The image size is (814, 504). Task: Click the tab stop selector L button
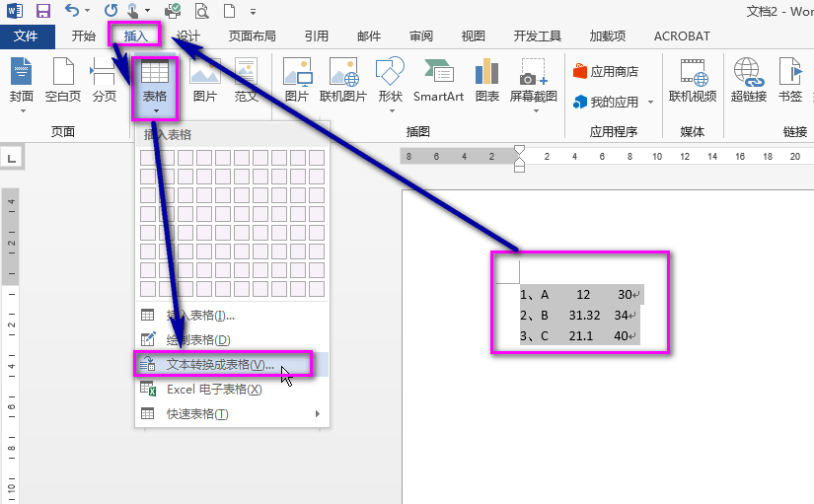click(x=12, y=158)
